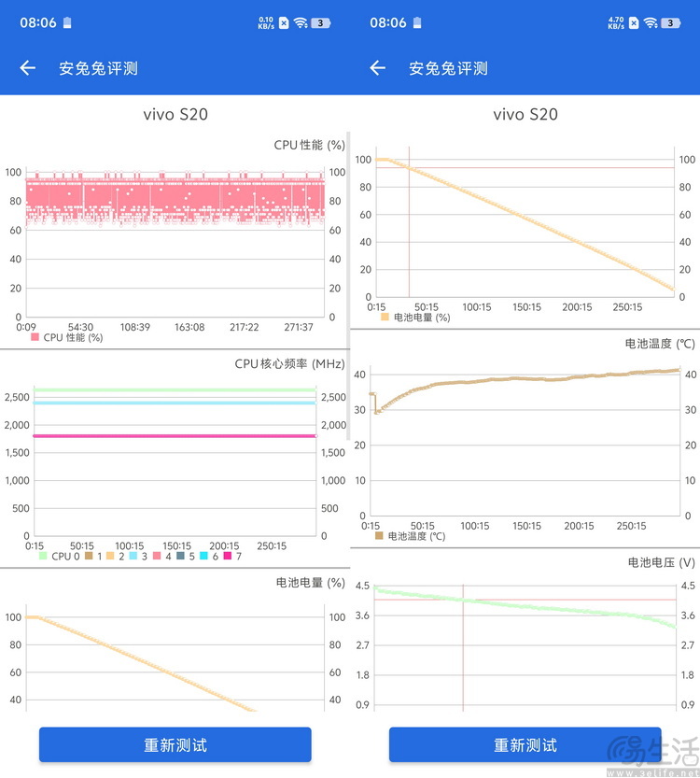Tap vivo S20 heading on left screen

[x=175, y=115]
